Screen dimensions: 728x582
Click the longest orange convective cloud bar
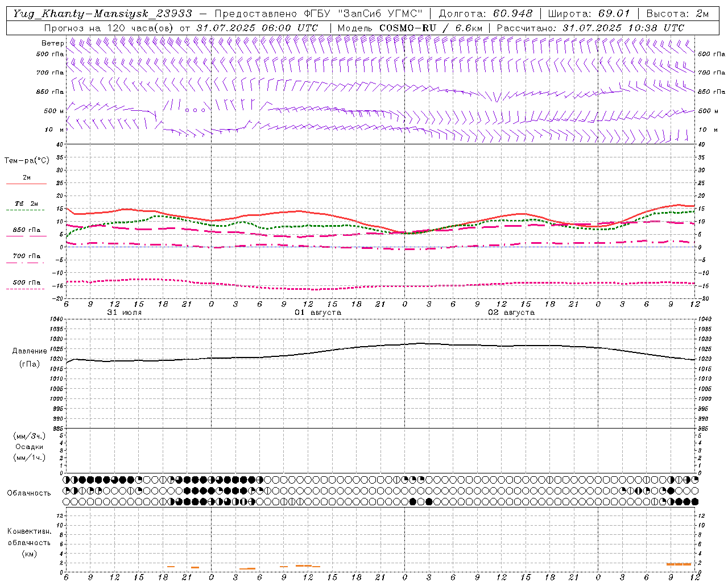coord(679,564)
